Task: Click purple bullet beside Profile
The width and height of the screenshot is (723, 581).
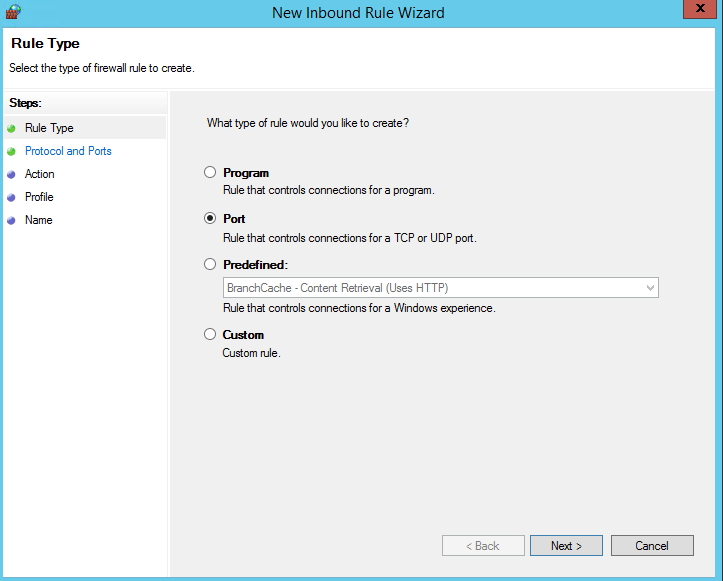Action: coord(12,197)
